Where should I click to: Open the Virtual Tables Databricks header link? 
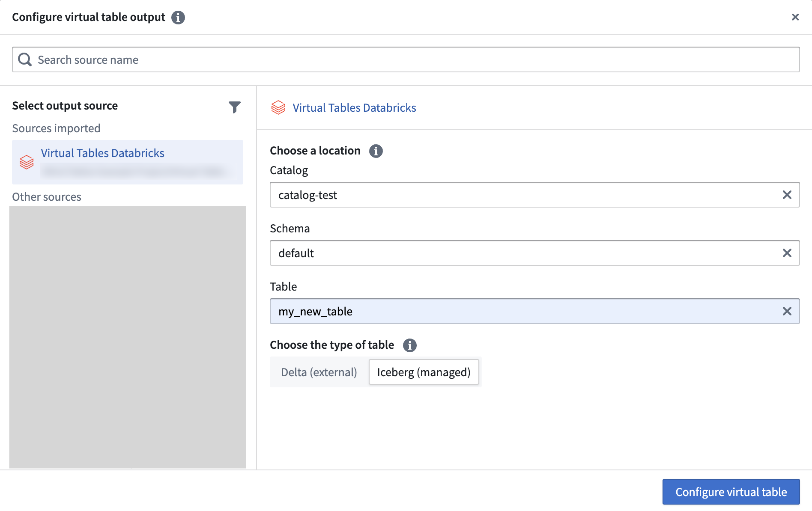pos(354,108)
